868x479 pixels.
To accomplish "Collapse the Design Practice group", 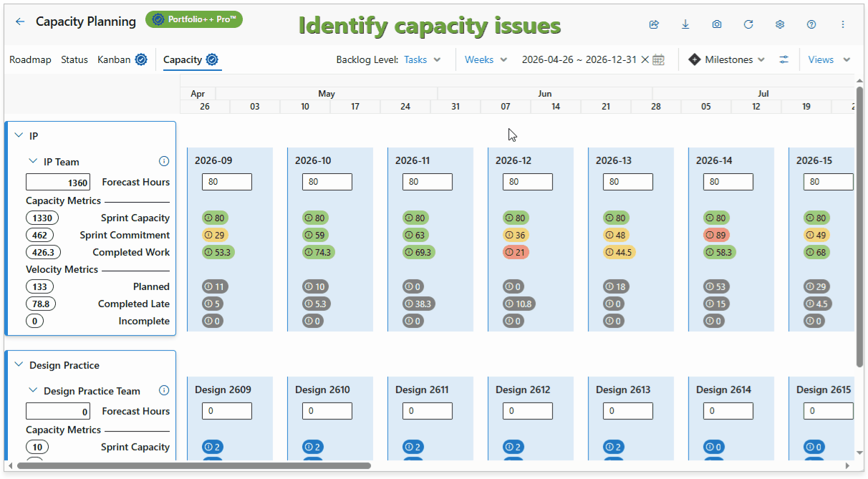I will coord(19,365).
